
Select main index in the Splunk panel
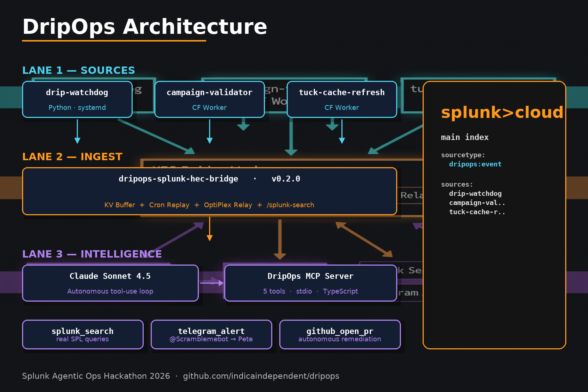[465, 137]
